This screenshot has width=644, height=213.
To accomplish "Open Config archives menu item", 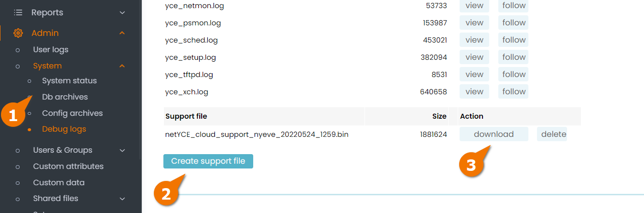I will tap(72, 113).
